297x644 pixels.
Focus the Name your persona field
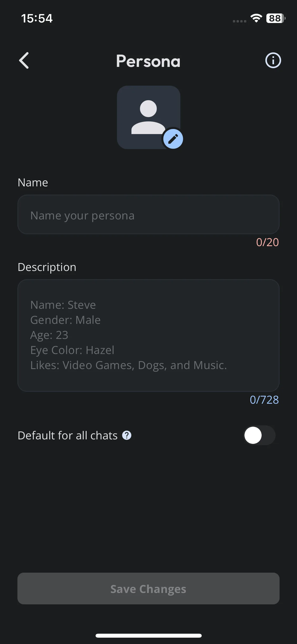tap(148, 214)
